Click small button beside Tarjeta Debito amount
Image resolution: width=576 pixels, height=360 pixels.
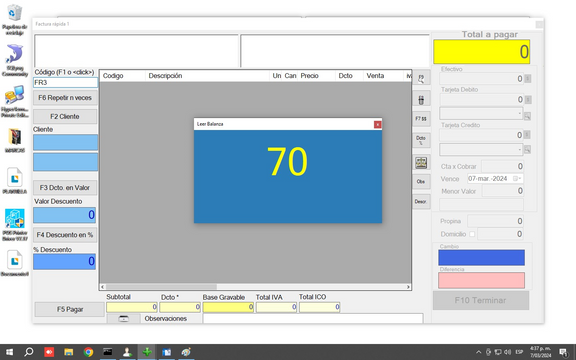coord(528,100)
